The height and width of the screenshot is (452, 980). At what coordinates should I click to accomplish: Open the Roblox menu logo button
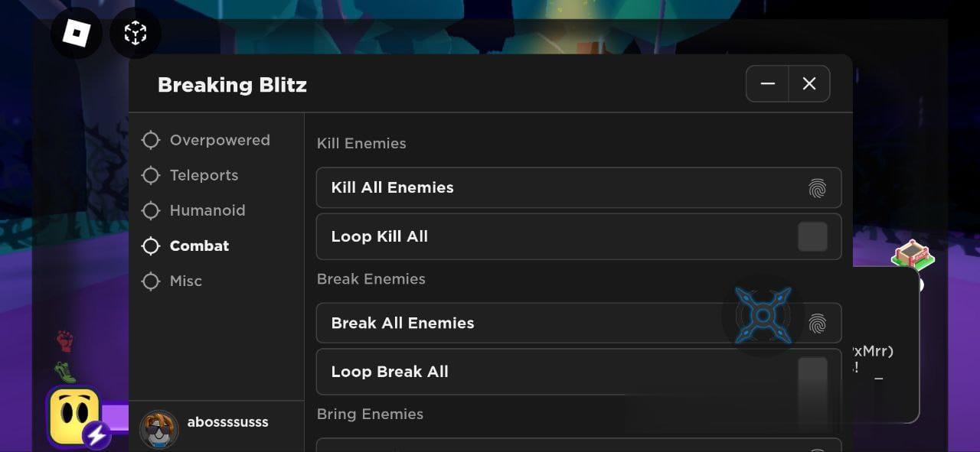[x=77, y=33]
